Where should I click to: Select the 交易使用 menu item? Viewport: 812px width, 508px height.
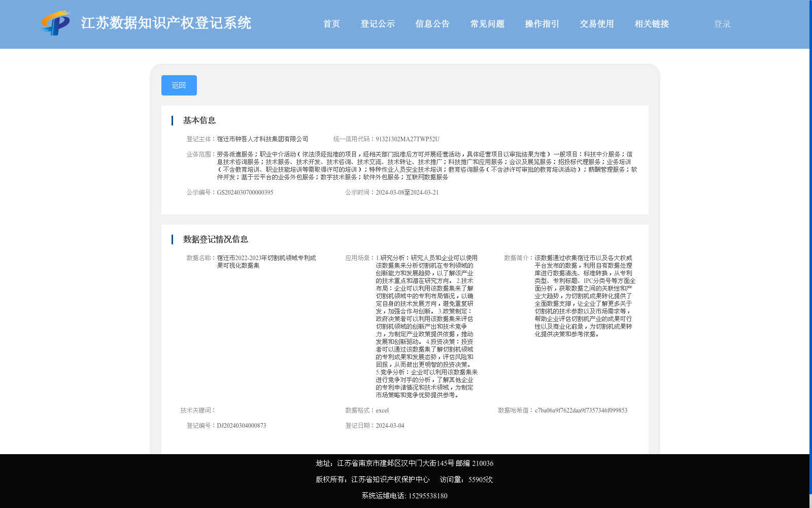(597, 24)
